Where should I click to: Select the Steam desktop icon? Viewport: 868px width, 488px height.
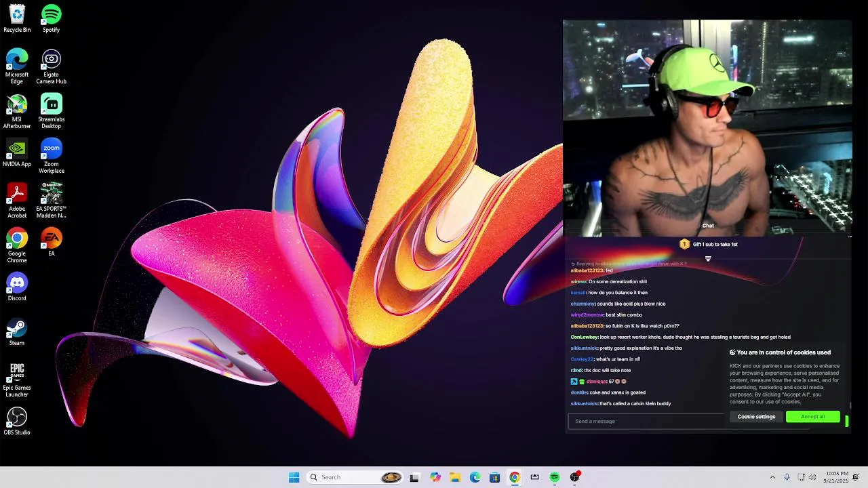(x=17, y=331)
